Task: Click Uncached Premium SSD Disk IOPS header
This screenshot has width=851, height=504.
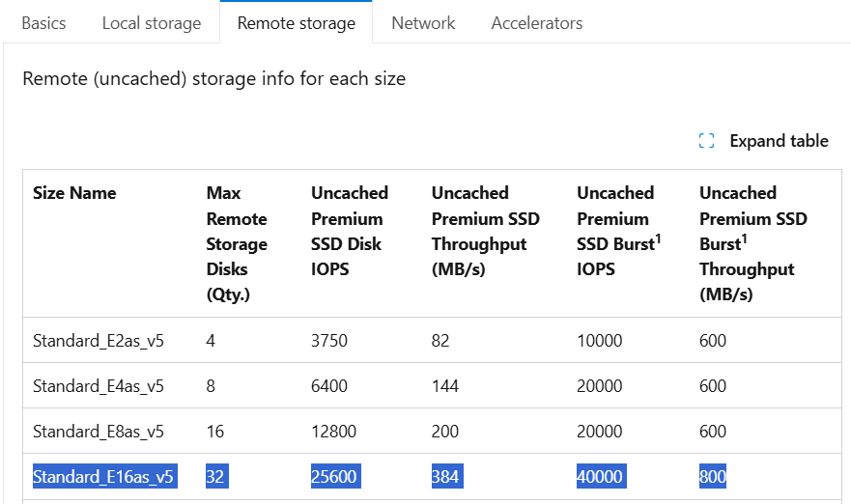Action: coord(350,231)
